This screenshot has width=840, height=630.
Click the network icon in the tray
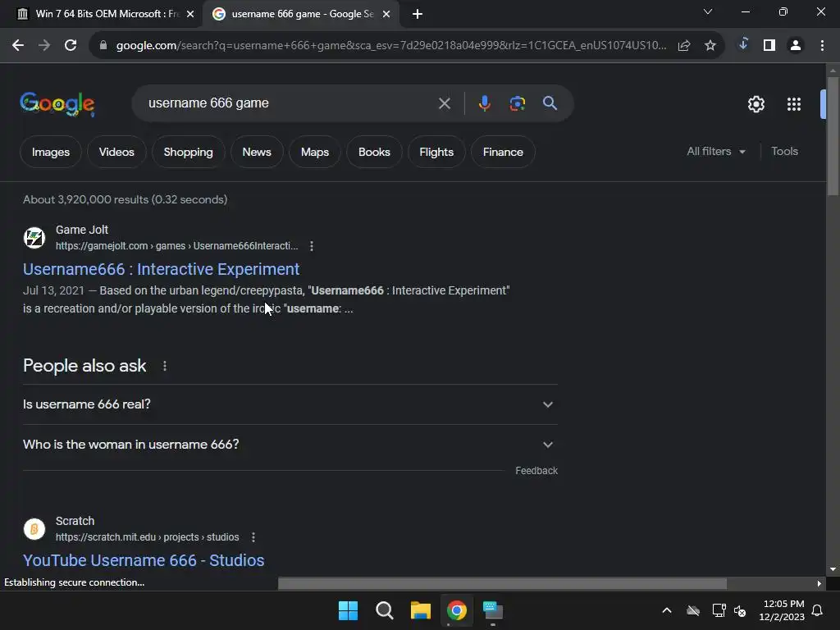pyautogui.click(x=719, y=610)
